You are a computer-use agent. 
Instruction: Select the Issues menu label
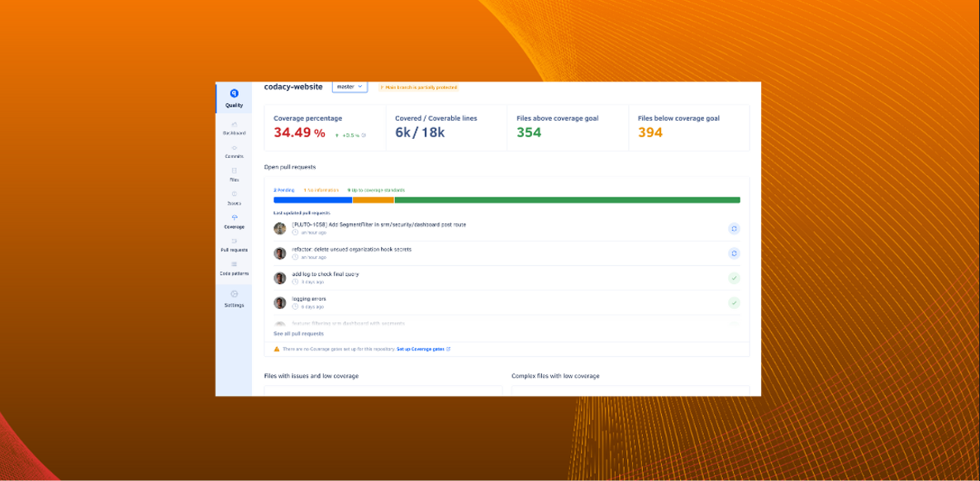(235, 203)
